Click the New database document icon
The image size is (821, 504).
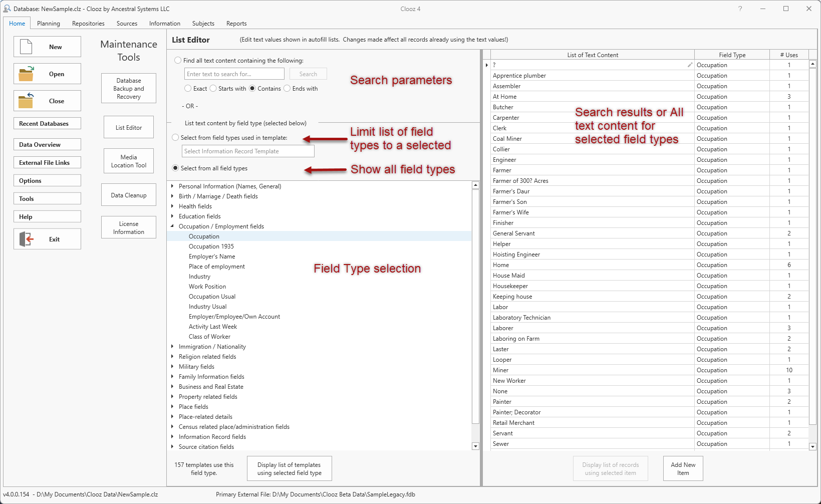pyautogui.click(x=26, y=46)
